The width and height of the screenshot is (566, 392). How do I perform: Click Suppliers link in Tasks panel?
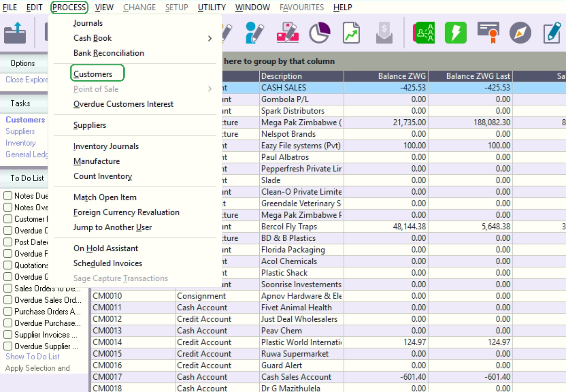coord(20,131)
